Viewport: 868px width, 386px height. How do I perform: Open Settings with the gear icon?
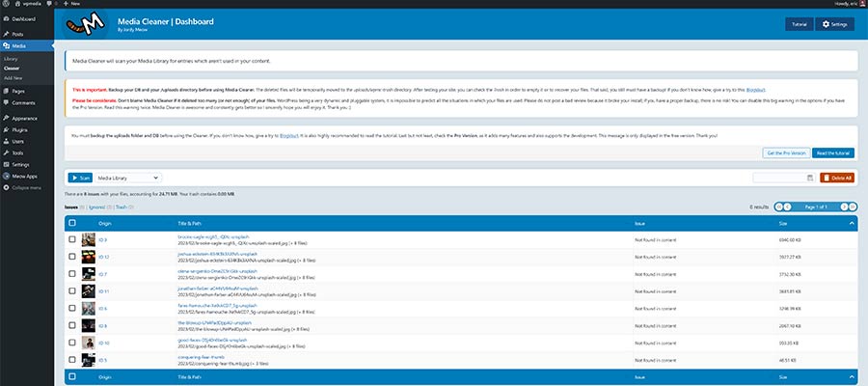(x=835, y=24)
